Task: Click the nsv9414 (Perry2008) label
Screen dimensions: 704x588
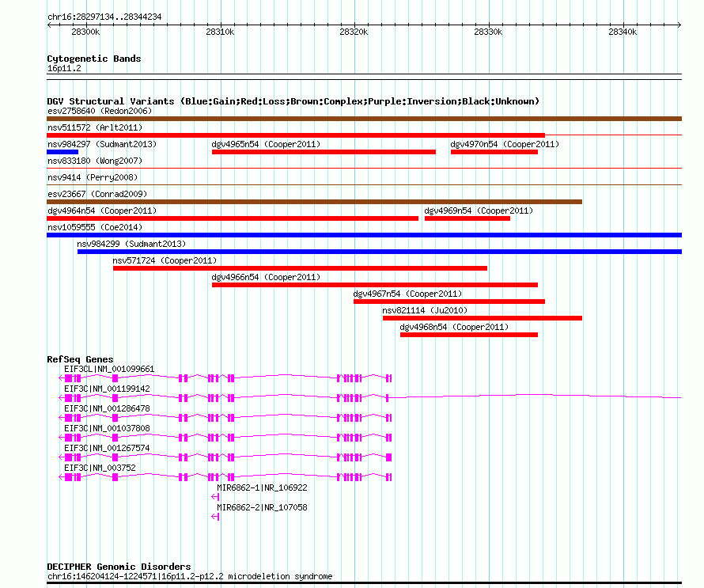Action: click(x=93, y=177)
